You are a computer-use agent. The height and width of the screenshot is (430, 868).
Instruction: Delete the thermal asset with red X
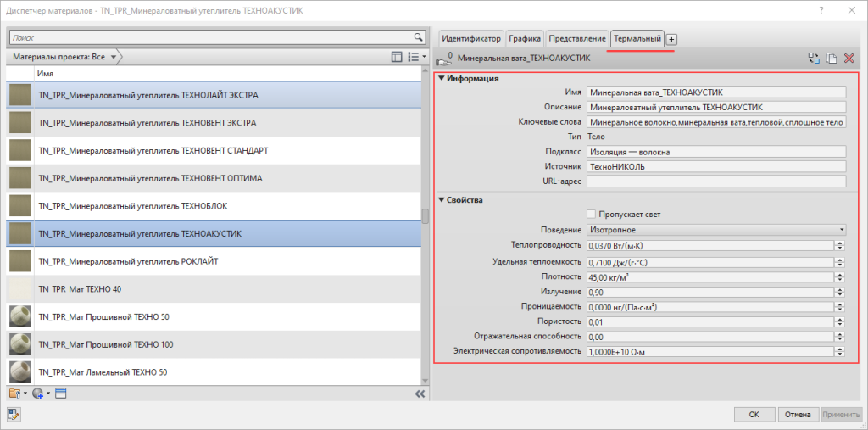(849, 58)
